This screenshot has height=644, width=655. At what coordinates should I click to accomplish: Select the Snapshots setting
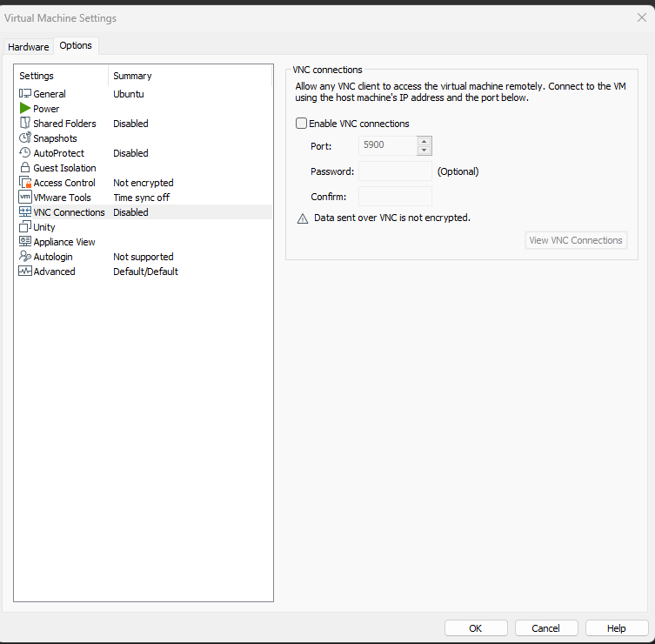coord(55,138)
